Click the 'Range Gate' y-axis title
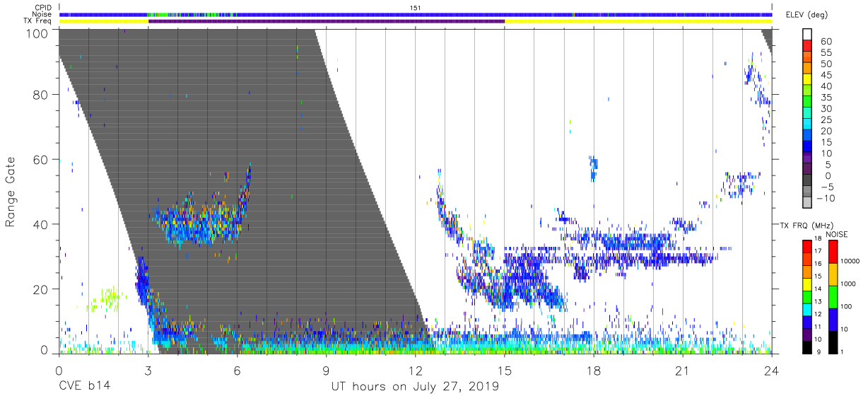This screenshot has height=401, width=868. (11, 192)
